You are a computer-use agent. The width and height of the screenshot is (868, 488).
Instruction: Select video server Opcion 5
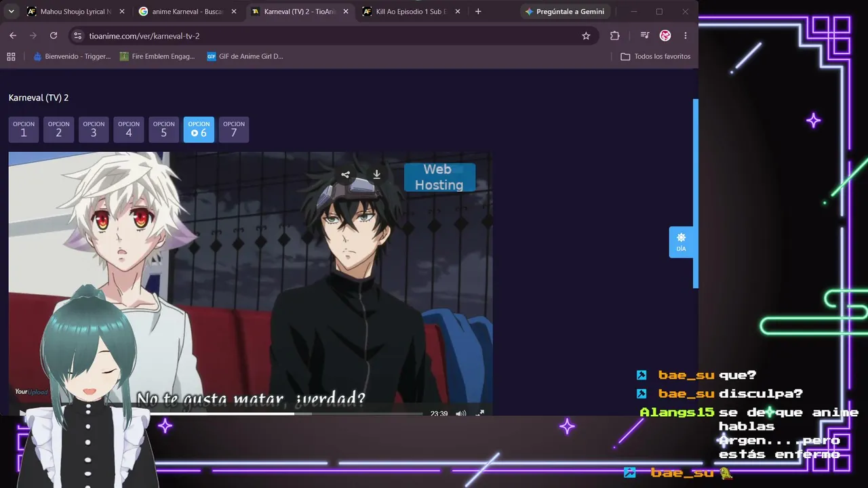click(x=163, y=129)
